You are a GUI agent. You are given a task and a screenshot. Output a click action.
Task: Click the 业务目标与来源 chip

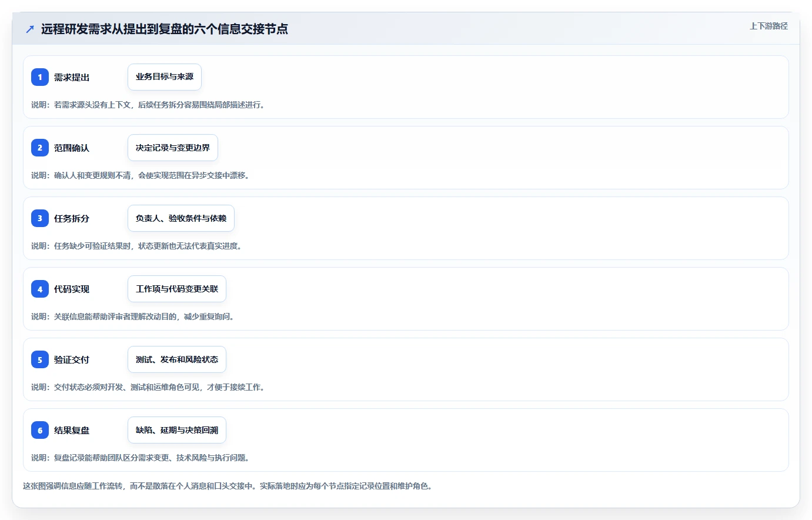[165, 77]
